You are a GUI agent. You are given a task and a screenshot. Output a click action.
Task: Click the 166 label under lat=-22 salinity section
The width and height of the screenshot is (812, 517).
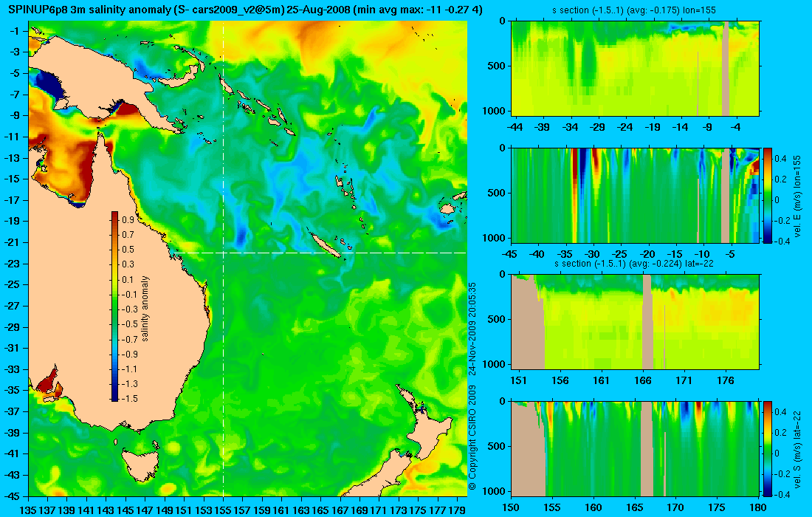pos(643,381)
